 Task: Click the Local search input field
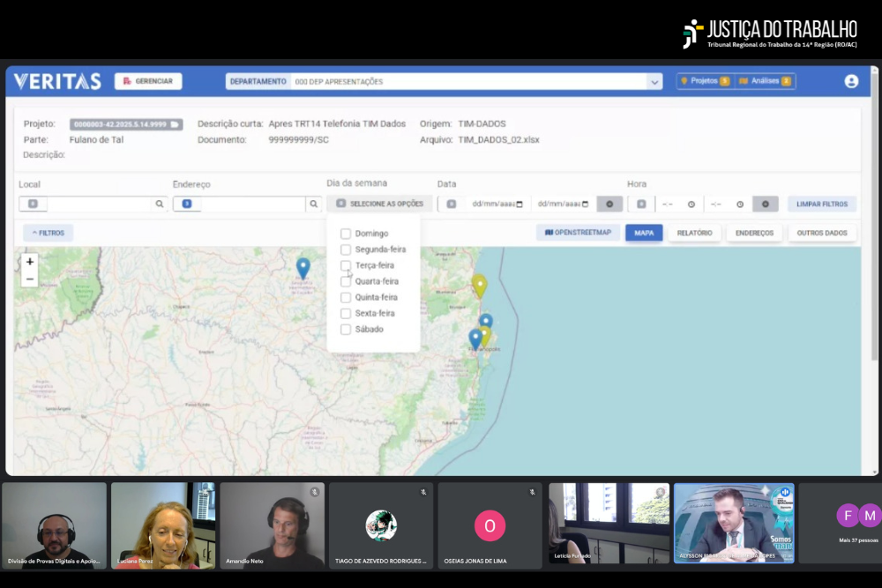pyautogui.click(x=99, y=204)
